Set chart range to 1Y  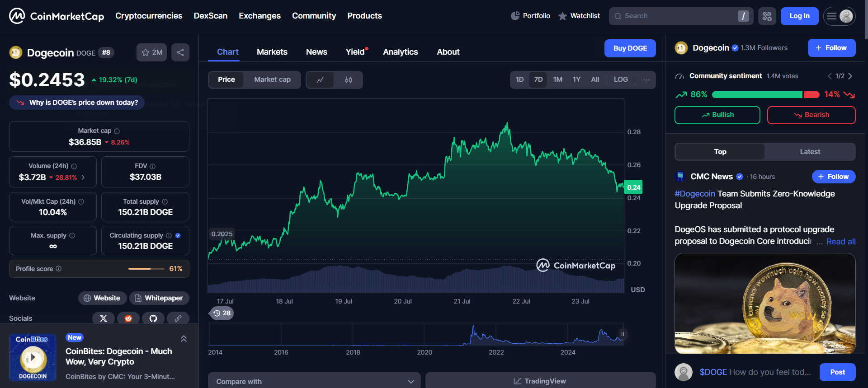tap(576, 79)
